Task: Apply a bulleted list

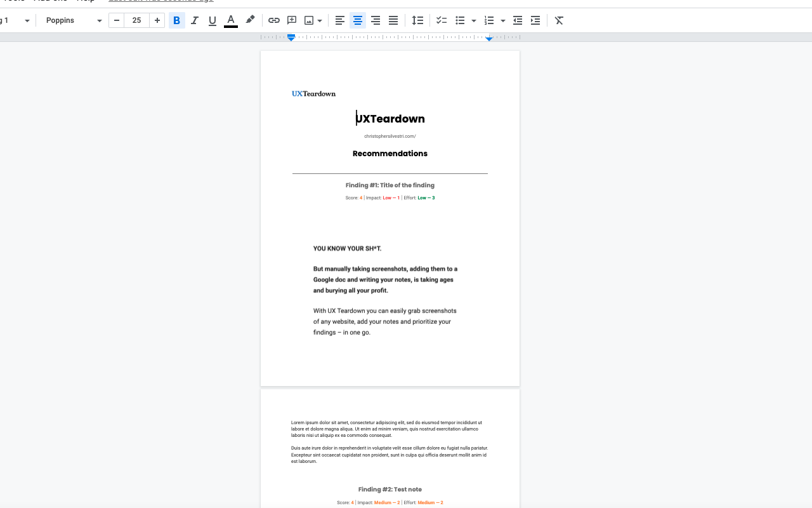Action: point(461,20)
